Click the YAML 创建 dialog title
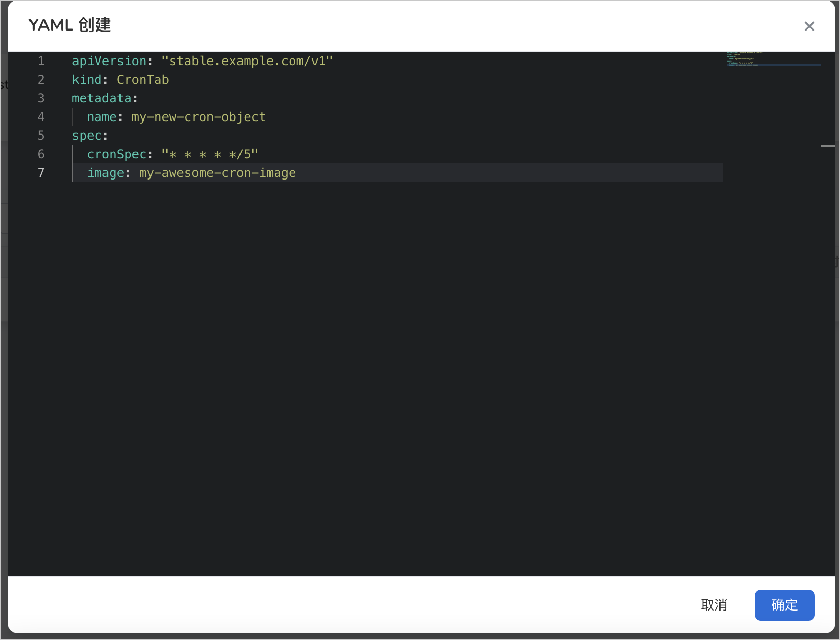The image size is (840, 640). 70,25
